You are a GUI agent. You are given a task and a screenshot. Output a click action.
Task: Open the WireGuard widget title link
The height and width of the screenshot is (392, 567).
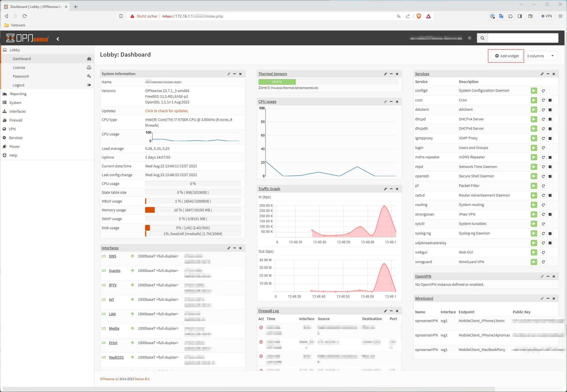(x=424, y=298)
